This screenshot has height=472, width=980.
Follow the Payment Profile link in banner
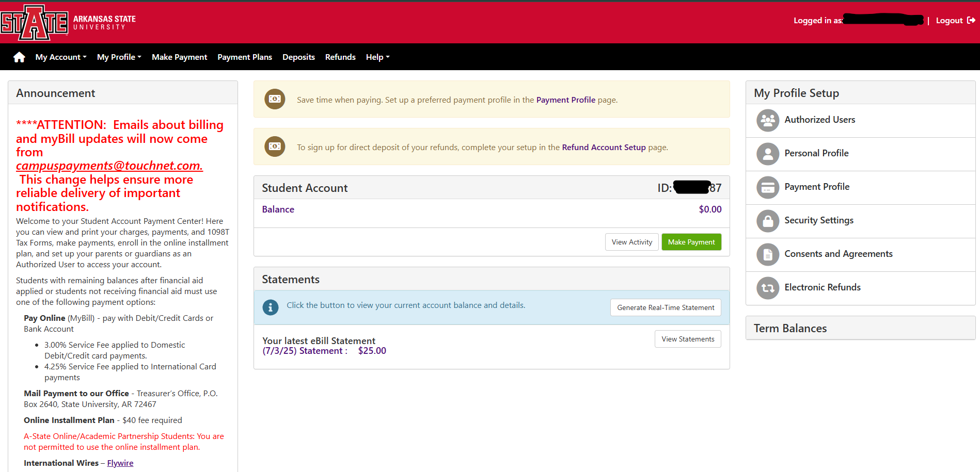[x=566, y=100]
